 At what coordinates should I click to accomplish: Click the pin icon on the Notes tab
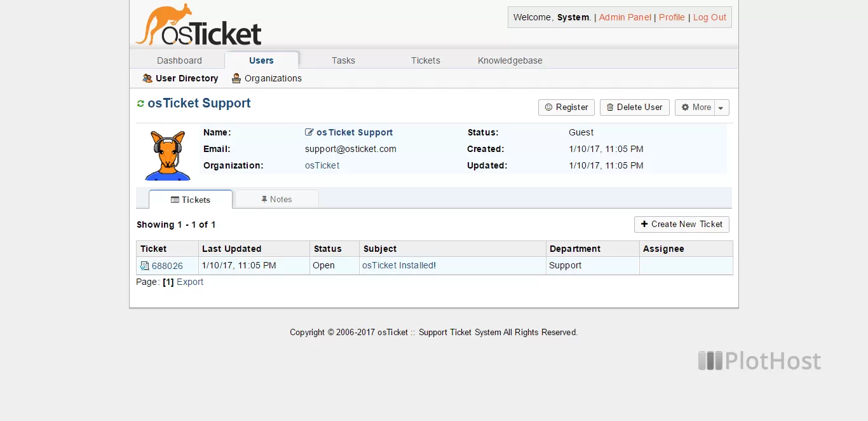click(x=264, y=199)
